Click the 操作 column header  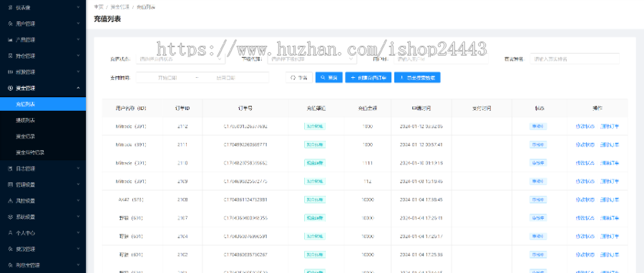(597, 109)
